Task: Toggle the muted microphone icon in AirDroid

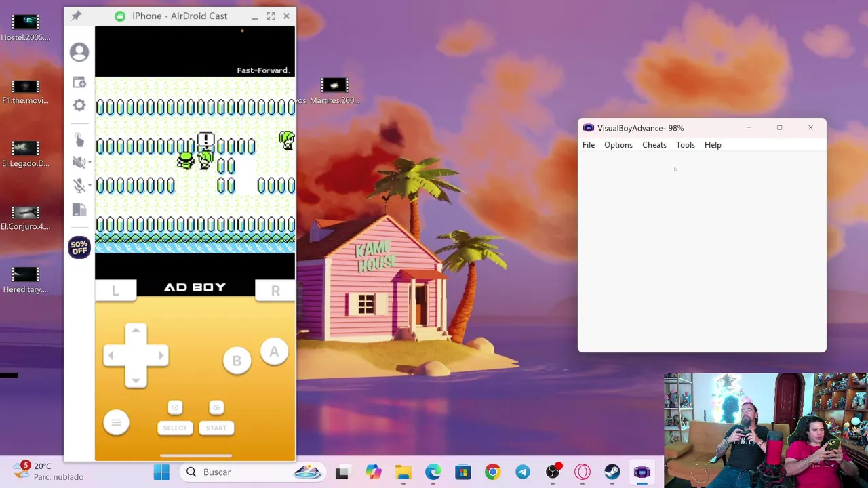Action: click(x=78, y=185)
